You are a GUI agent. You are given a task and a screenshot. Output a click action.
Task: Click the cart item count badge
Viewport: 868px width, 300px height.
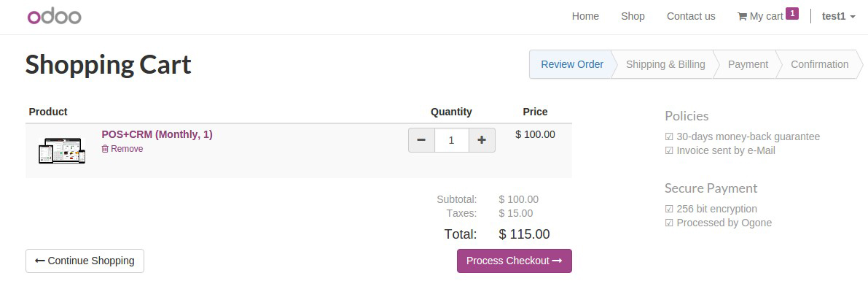click(x=792, y=13)
